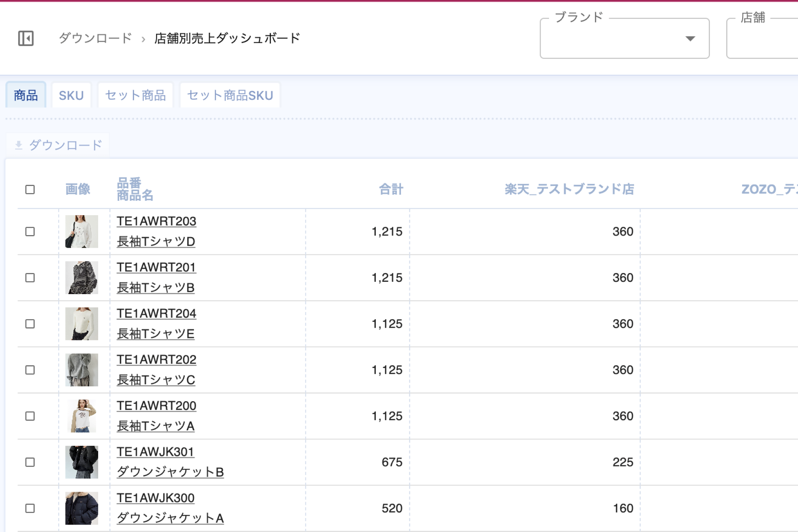Image resolution: width=798 pixels, height=532 pixels.
Task: Open the ダウンジャケットA link
Action: click(170, 518)
